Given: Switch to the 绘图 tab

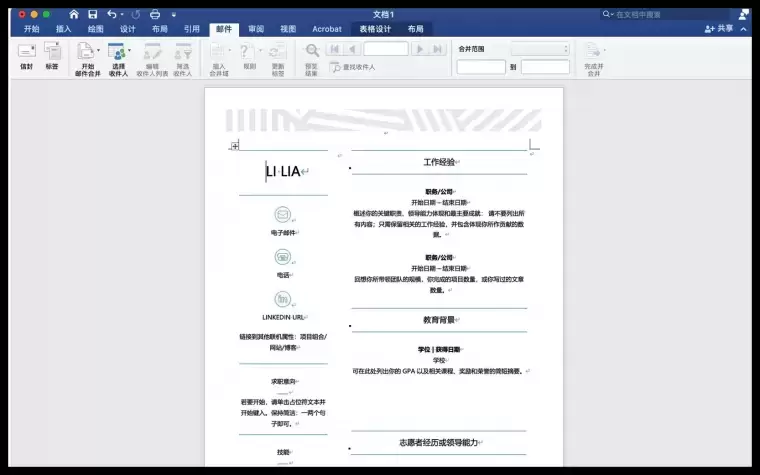Looking at the screenshot, I should 95,29.
